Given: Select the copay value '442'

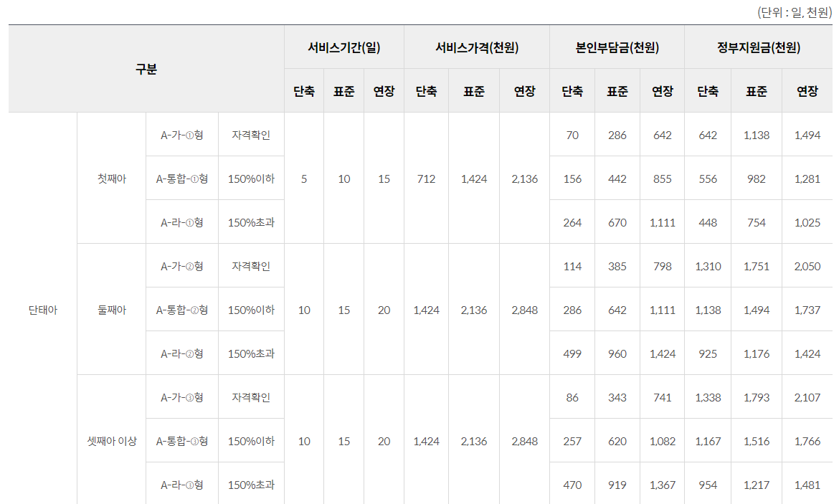Looking at the screenshot, I should 617,179.
